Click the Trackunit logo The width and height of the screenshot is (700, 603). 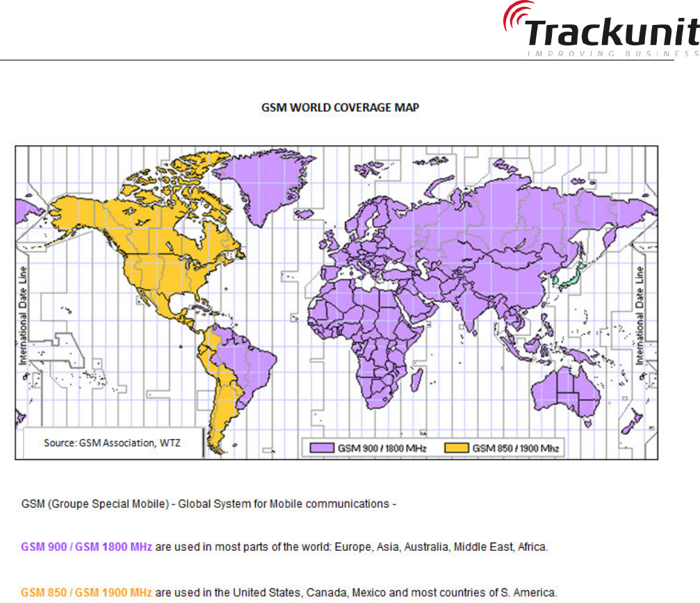601,29
